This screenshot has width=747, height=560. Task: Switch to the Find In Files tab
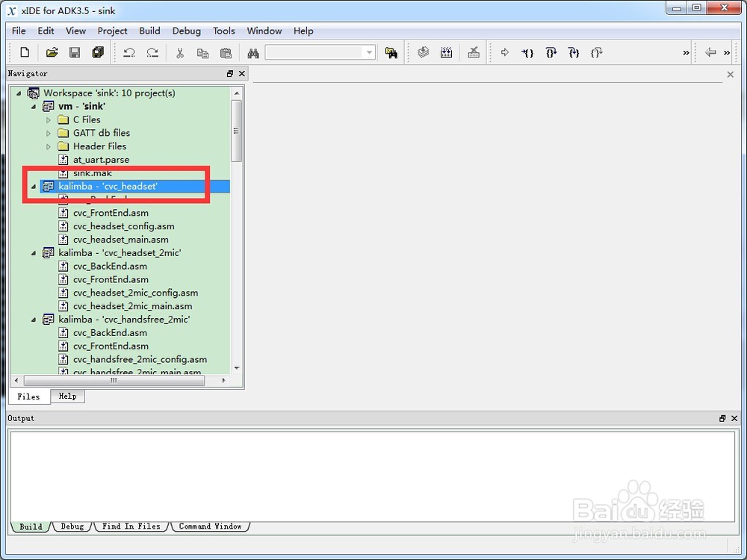[131, 526]
